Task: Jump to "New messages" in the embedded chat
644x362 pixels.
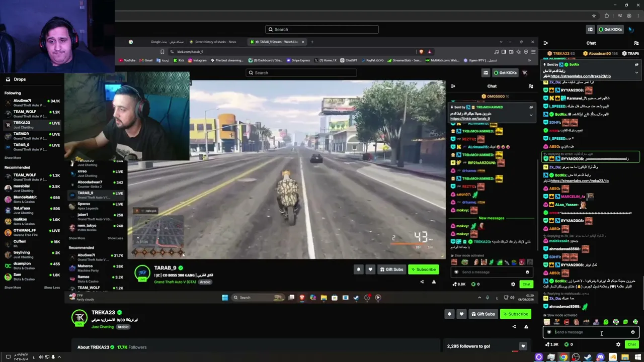Action: click(x=492, y=218)
